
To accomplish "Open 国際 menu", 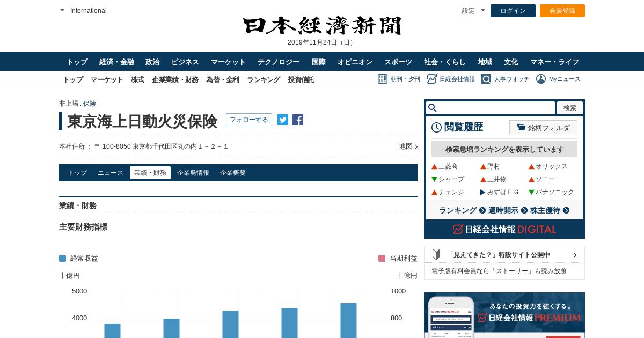I will pyautogui.click(x=319, y=62).
